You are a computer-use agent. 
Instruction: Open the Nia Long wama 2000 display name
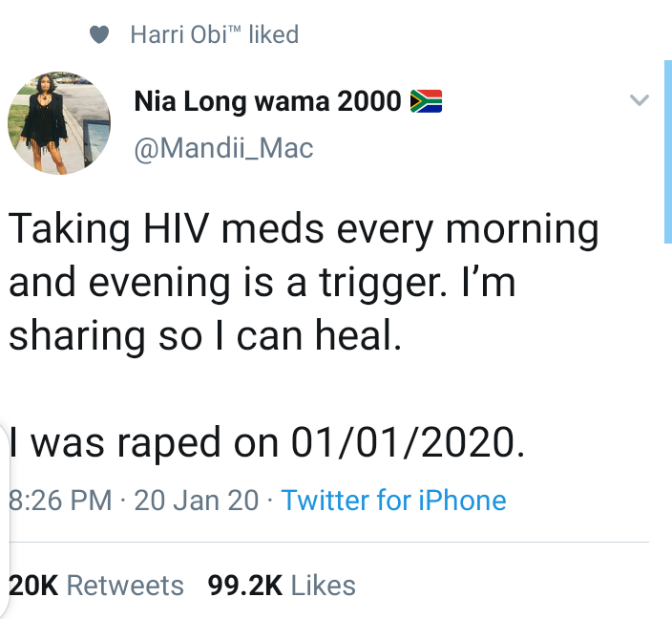pos(267,101)
